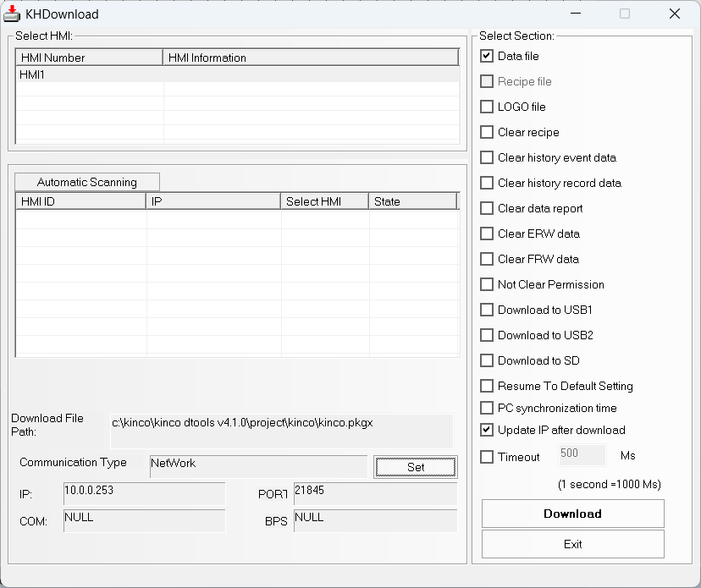701x588 pixels.
Task: Uncheck the Data file option
Action: [x=486, y=56]
